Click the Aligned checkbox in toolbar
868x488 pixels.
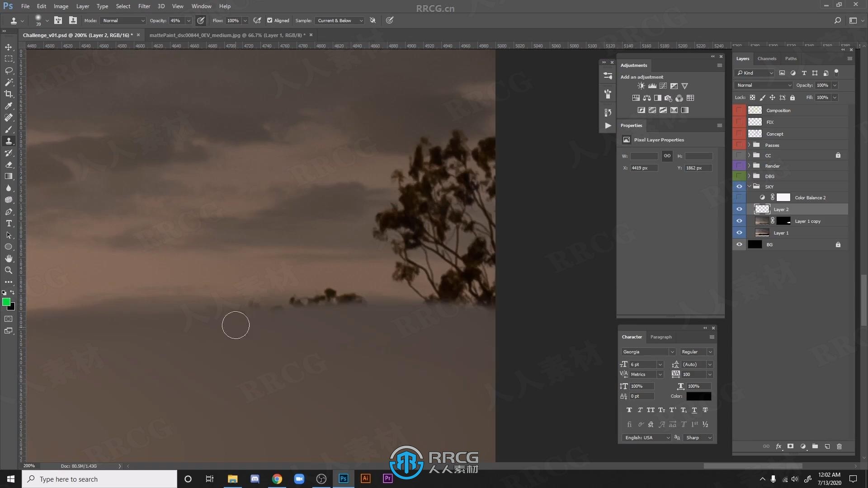point(269,20)
